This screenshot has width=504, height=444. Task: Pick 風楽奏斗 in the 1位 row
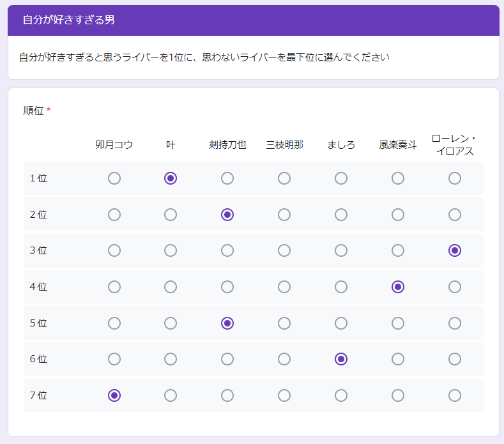point(398,178)
